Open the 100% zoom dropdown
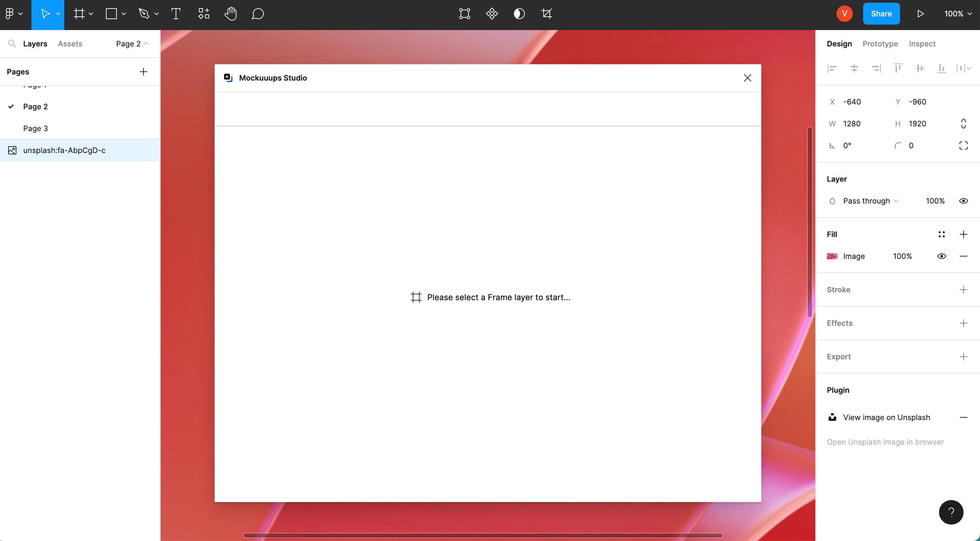 pos(957,14)
